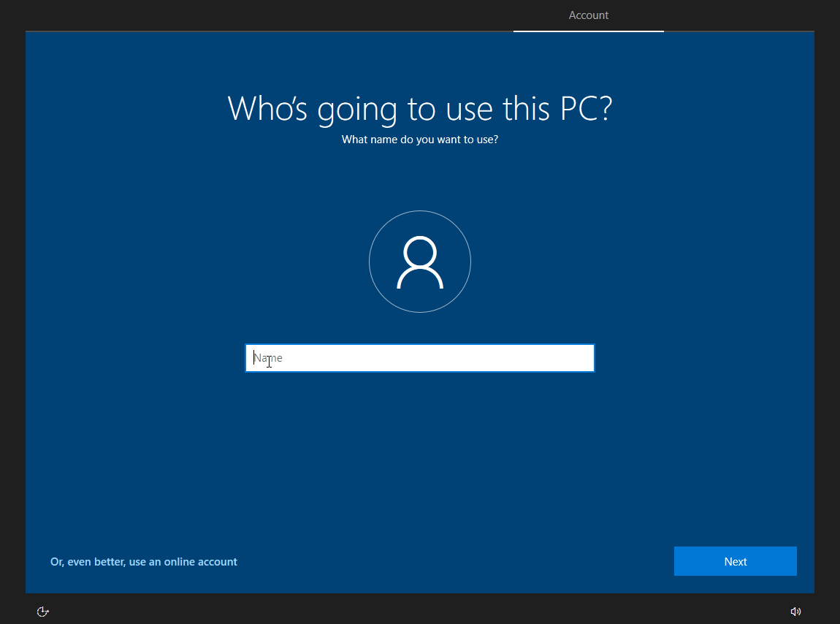Click the Name input field
This screenshot has height=624, width=840.
click(x=419, y=357)
